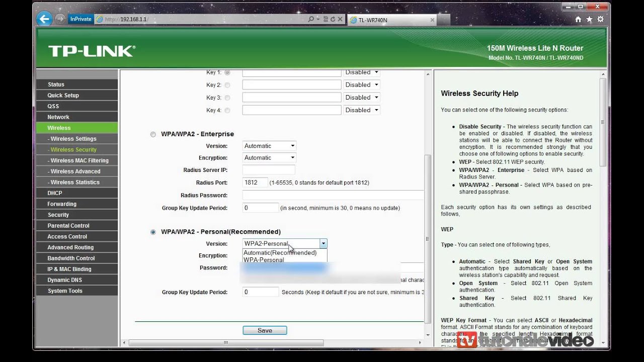644x362 pixels.
Task: Click the compatibility view icon in address bar
Action: click(x=326, y=19)
